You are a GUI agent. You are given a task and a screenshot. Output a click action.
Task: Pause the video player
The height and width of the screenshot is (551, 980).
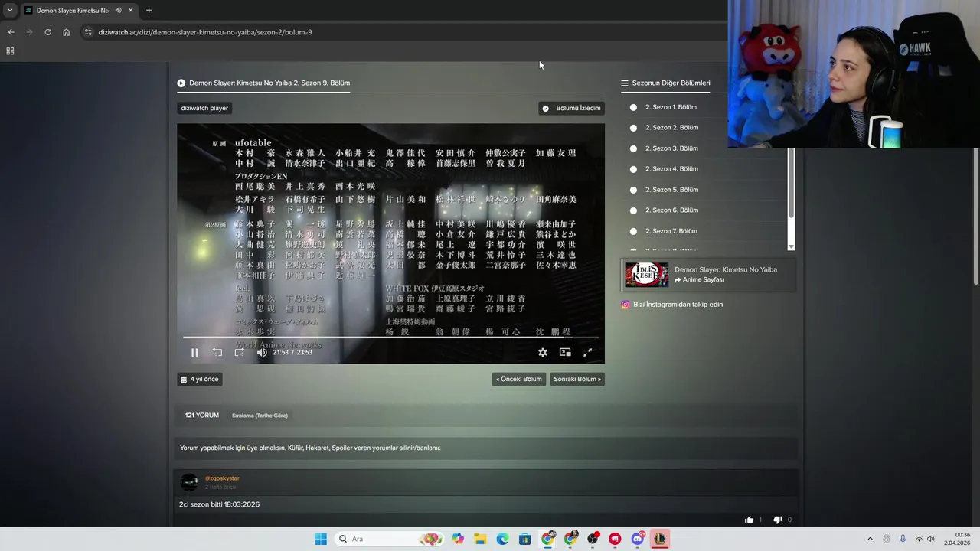tap(194, 353)
